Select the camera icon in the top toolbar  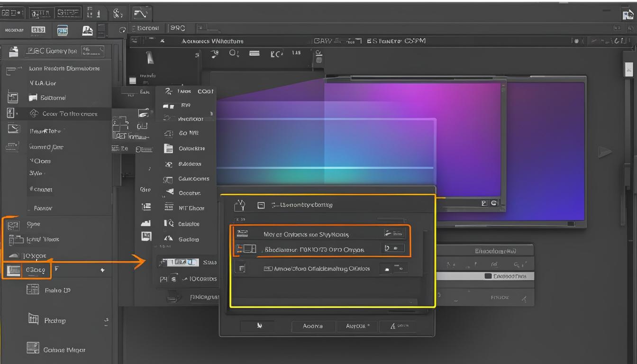point(88,30)
